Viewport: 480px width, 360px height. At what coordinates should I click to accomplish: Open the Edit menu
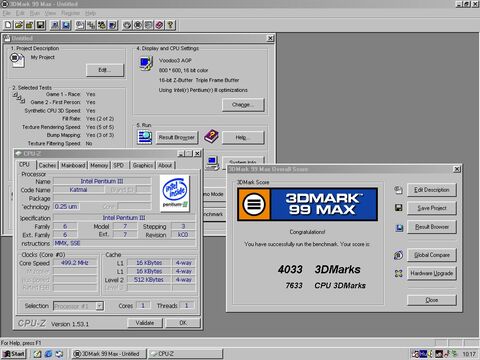pyautogui.click(x=20, y=13)
